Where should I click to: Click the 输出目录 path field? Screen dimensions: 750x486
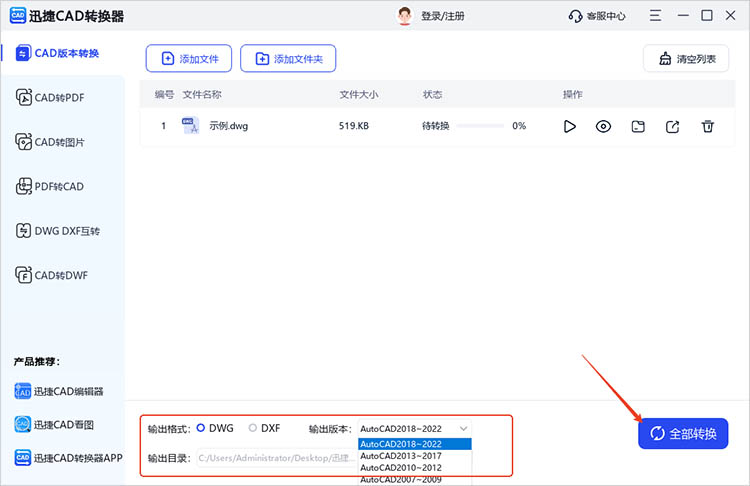pos(277,458)
